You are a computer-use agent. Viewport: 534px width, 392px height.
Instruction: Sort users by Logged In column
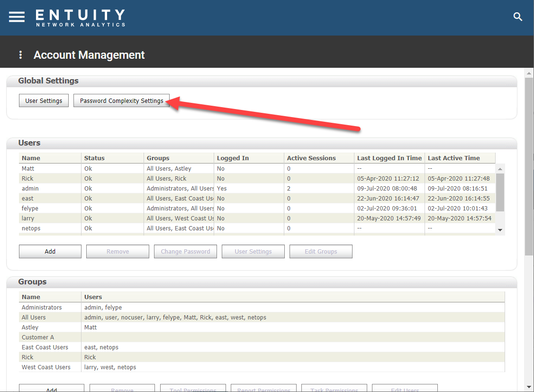coord(249,158)
